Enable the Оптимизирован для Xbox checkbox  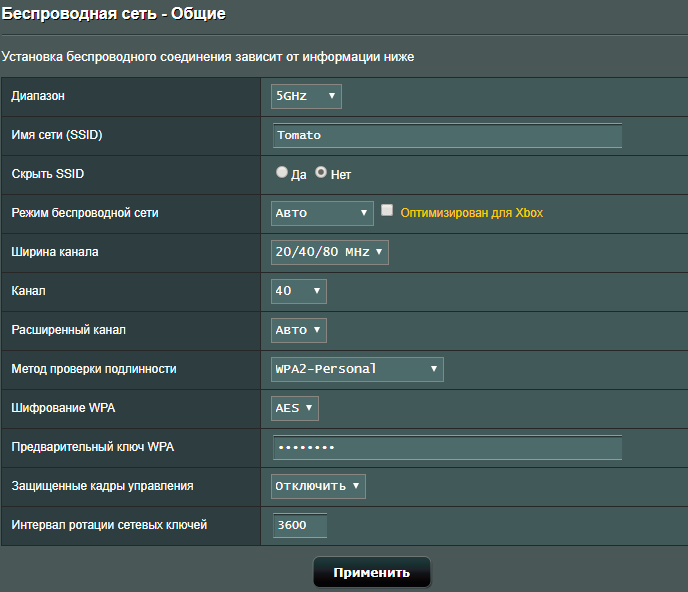coord(387,211)
